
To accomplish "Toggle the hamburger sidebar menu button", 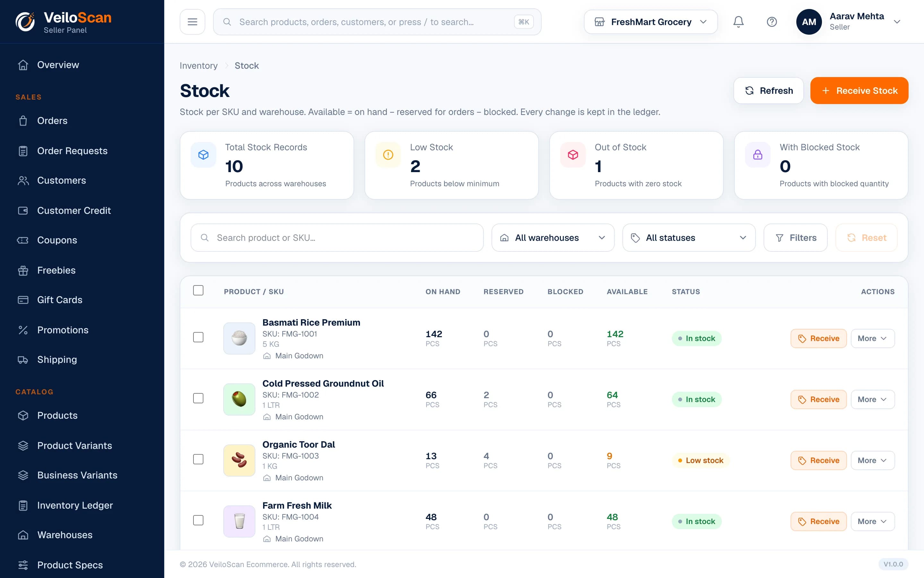I will [193, 22].
